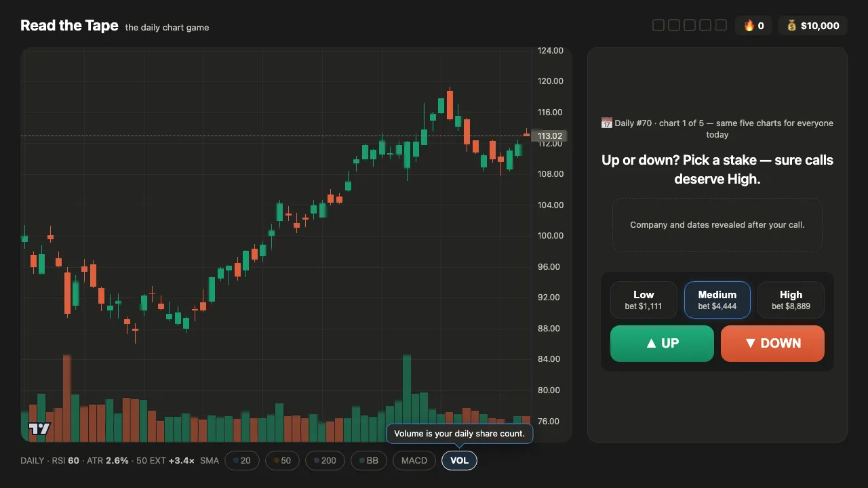Screen dimensions: 868x488
Task: Show the MACD indicator
Action: (x=414, y=461)
